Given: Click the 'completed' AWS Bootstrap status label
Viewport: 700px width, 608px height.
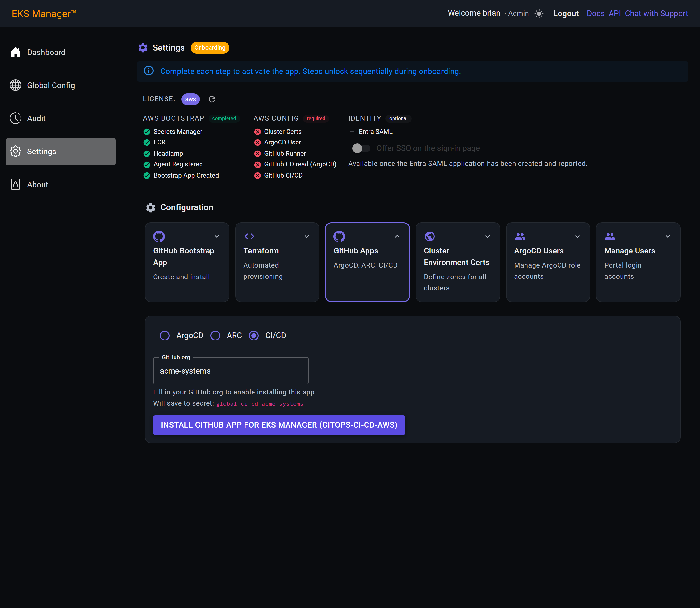Looking at the screenshot, I should 224,118.
